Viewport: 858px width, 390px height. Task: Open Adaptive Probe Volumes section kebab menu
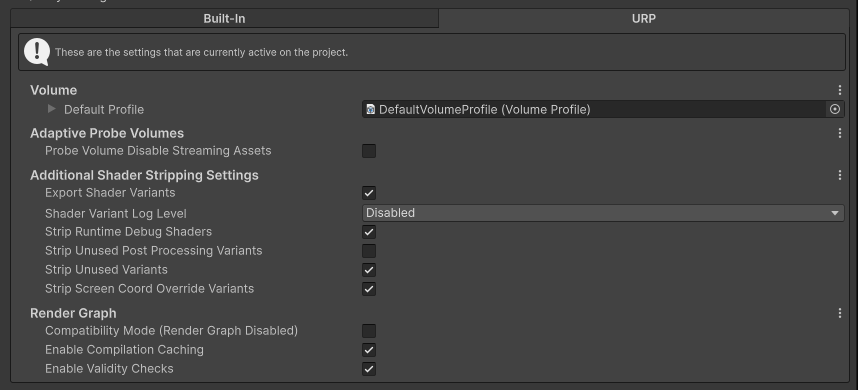(839, 133)
